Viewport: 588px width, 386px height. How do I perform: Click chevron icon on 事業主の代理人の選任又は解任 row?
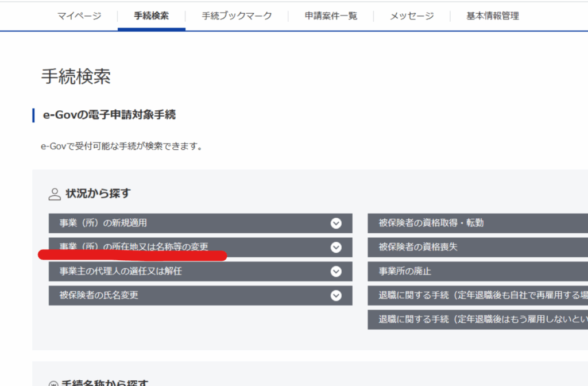pyautogui.click(x=336, y=272)
